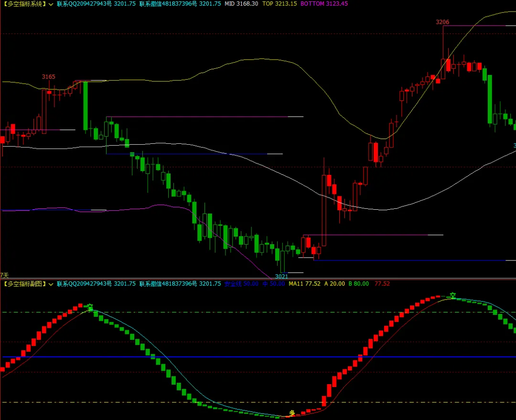Select the 【多空指标系统】 main chart title
This screenshot has width=516, height=420.
(x=24, y=4)
